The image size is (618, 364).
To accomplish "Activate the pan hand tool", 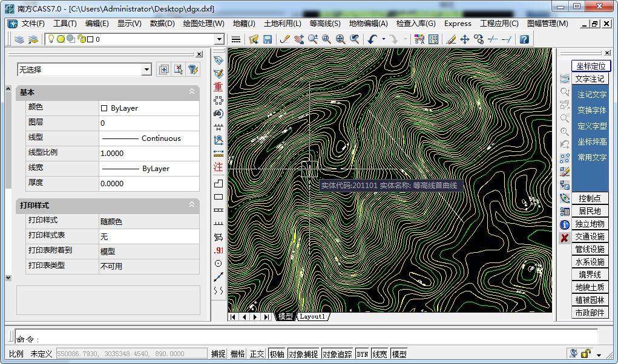I will pos(299,39).
